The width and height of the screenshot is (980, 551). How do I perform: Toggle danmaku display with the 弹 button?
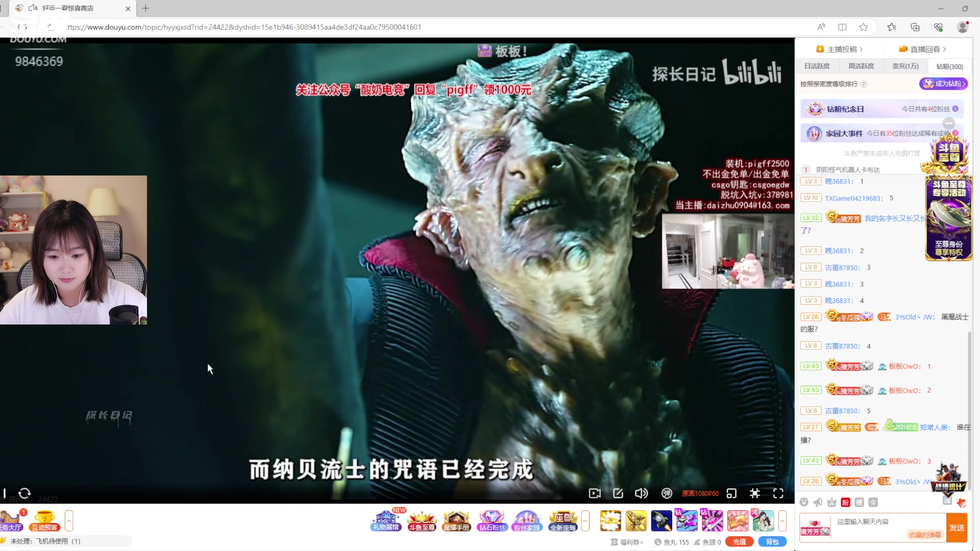[667, 493]
